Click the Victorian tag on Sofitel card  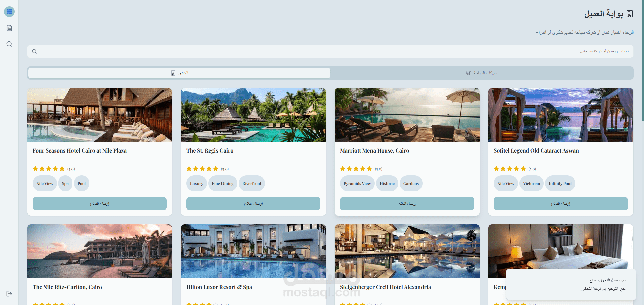[x=532, y=184]
